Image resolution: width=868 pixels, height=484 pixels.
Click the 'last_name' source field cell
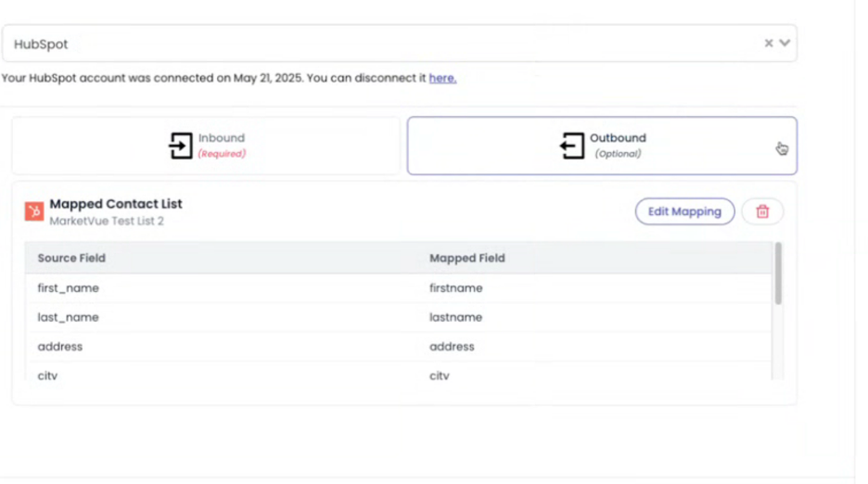(x=68, y=317)
